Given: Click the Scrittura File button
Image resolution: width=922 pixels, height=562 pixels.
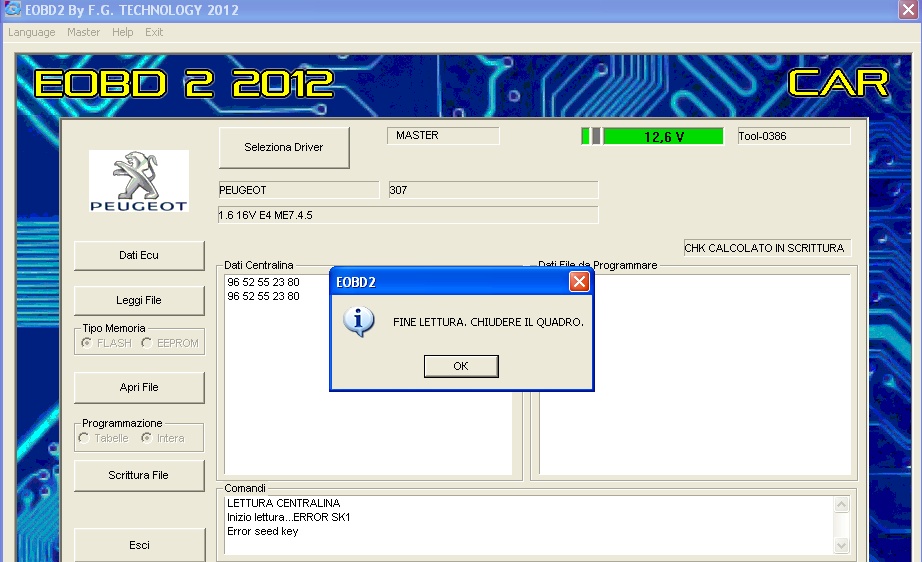Looking at the screenshot, I should [139, 475].
